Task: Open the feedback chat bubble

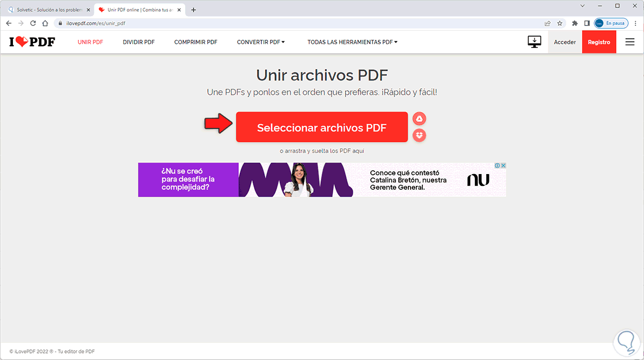Action: pyautogui.click(x=626, y=342)
